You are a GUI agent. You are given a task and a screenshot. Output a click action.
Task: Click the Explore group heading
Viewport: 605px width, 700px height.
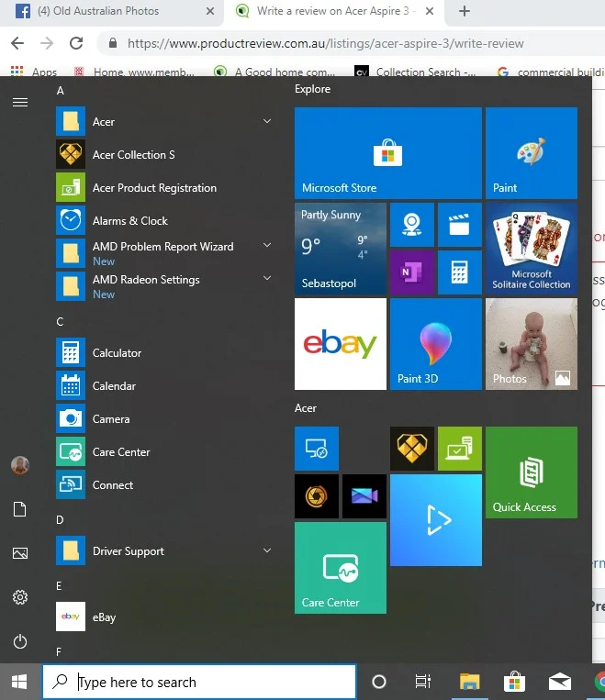[x=312, y=89]
